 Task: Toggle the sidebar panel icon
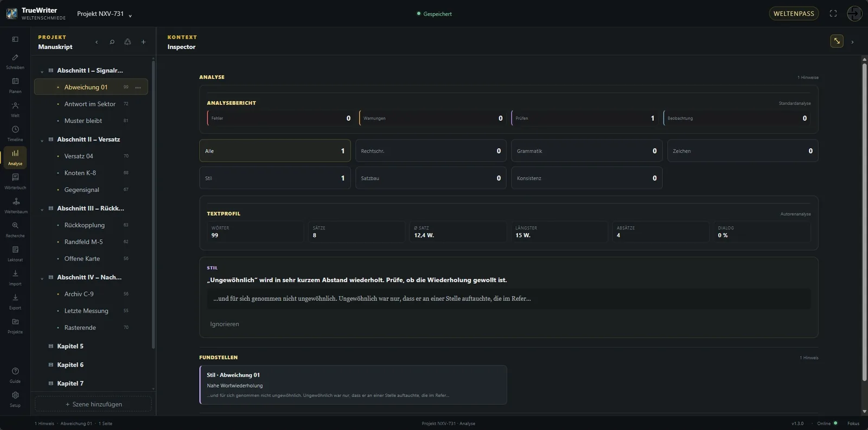[15, 39]
